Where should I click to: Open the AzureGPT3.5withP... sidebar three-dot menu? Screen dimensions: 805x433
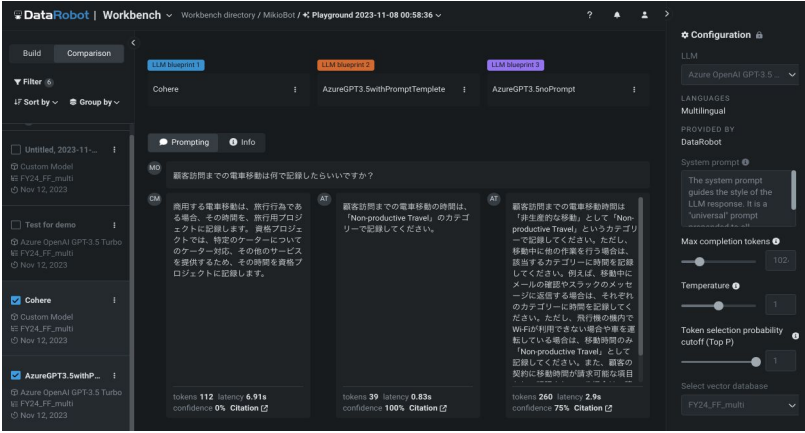point(114,375)
